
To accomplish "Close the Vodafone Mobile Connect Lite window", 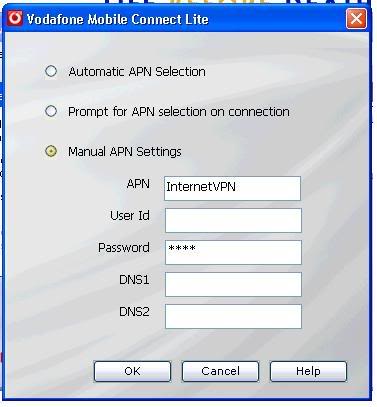I will point(356,19).
